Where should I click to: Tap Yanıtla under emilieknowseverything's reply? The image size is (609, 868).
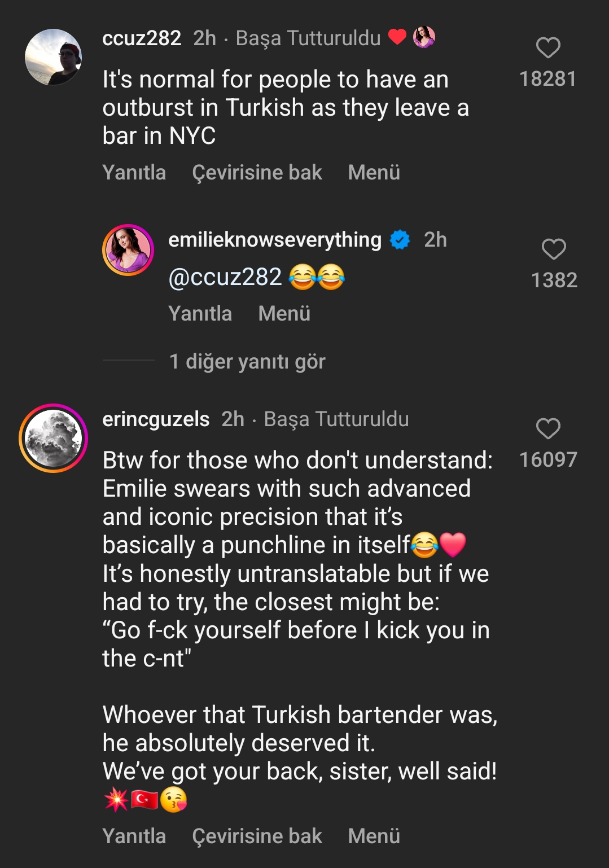click(200, 313)
